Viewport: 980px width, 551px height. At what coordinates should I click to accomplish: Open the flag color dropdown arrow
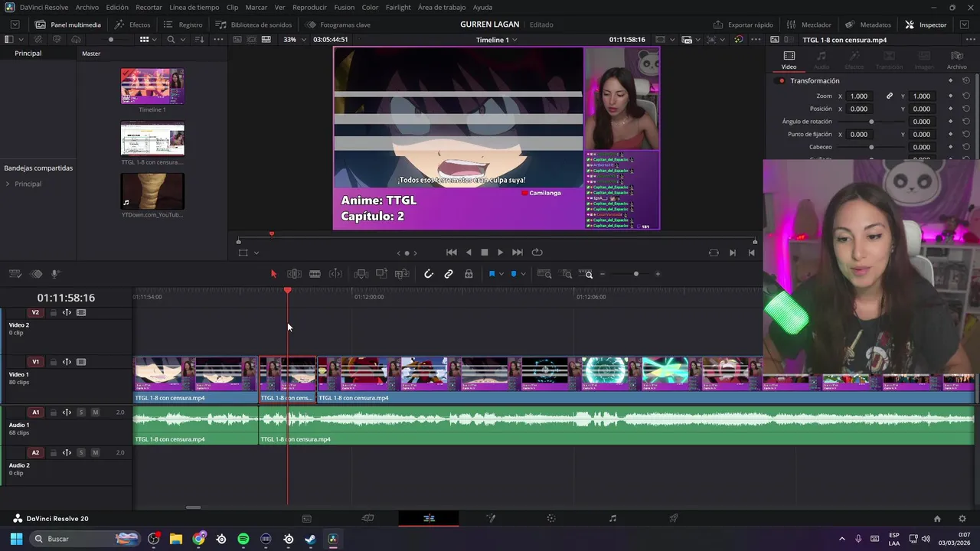(x=501, y=274)
